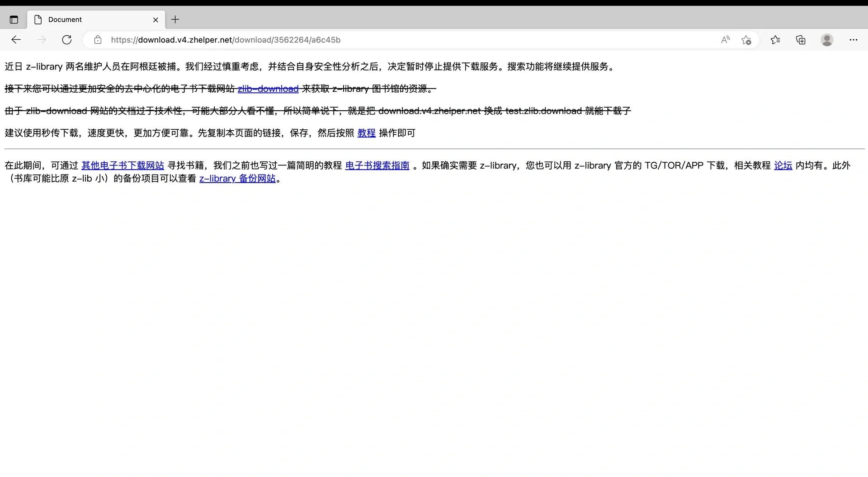Image resolution: width=868 pixels, height=477 pixels.
Task: Open the 电子书搜索指南 link
Action: (x=377, y=165)
